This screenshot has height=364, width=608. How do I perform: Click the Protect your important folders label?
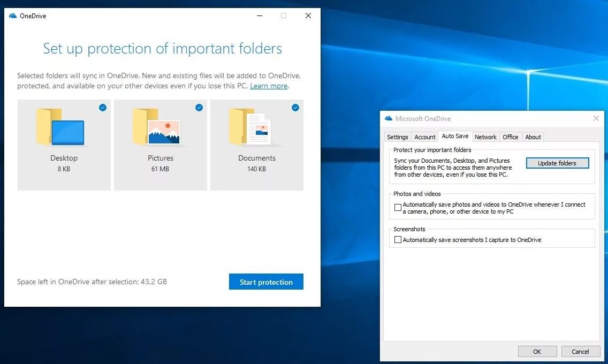(432, 150)
